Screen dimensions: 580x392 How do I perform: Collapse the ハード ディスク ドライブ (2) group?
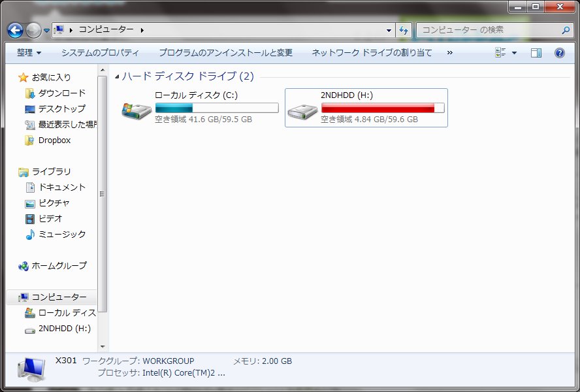coord(116,76)
